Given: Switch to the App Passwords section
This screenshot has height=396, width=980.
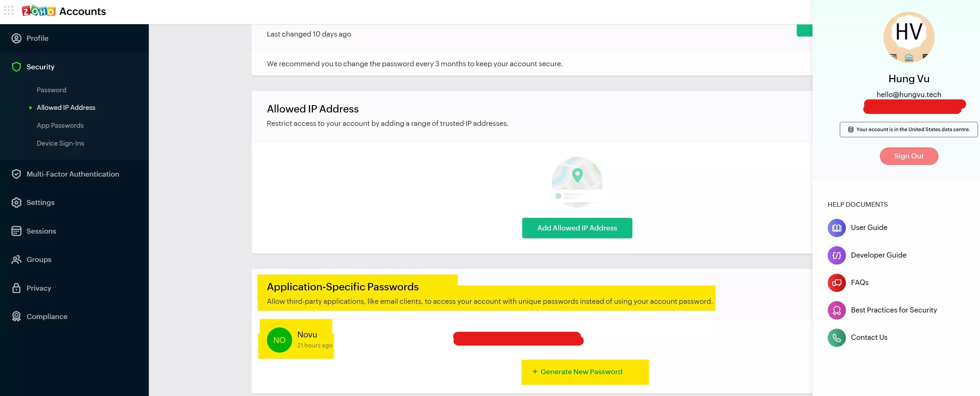Looking at the screenshot, I should click(x=60, y=125).
